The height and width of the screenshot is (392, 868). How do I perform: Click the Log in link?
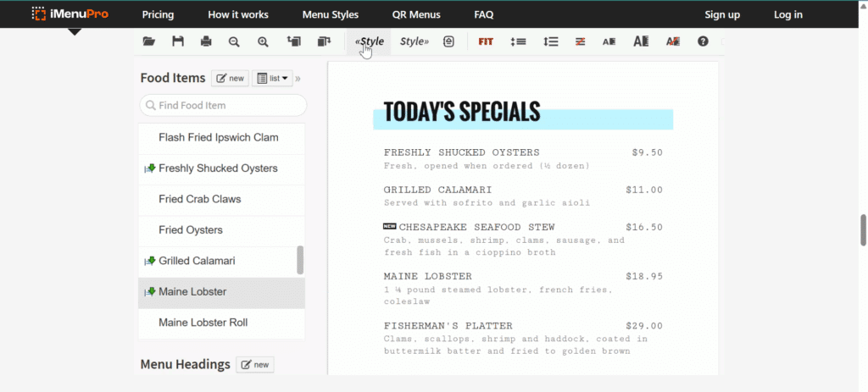pos(788,15)
